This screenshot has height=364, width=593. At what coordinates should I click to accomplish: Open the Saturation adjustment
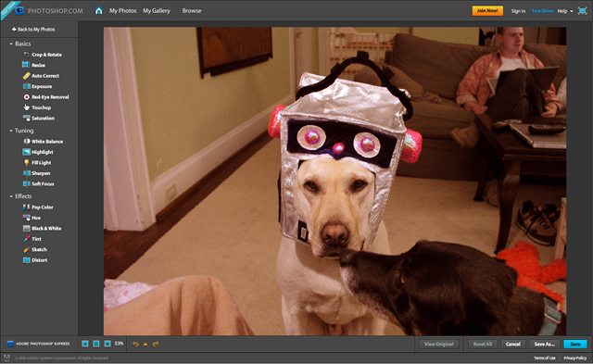click(x=39, y=118)
